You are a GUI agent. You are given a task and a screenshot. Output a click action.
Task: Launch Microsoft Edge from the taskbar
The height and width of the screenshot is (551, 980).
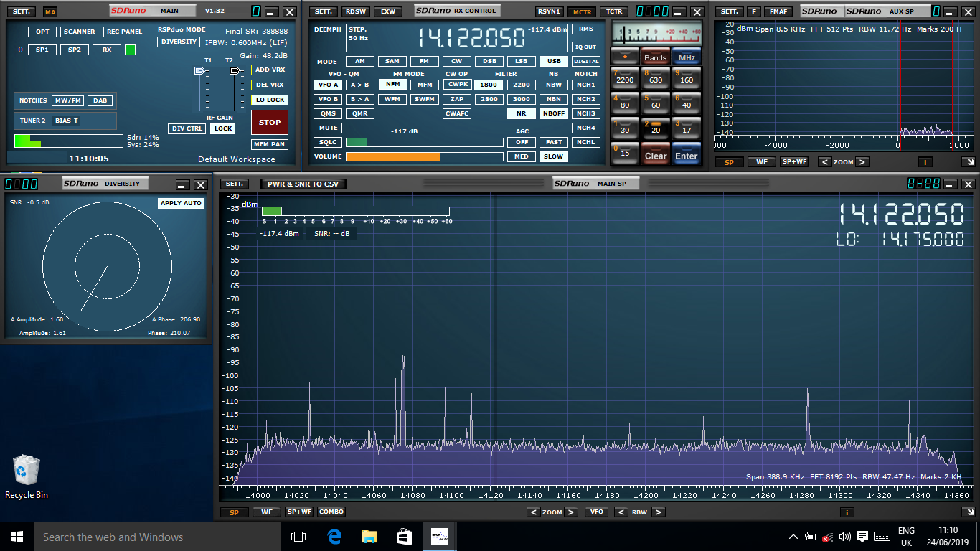click(x=334, y=537)
